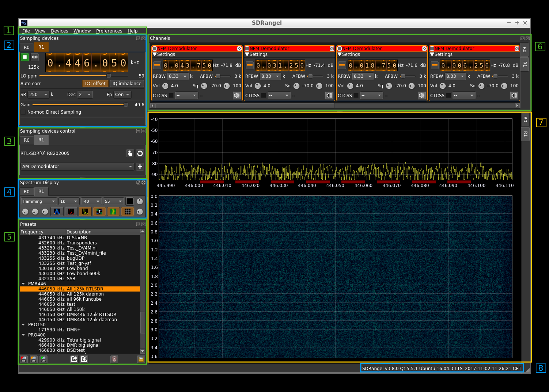Viewport: 549px width, 392px height.
Task: Click the minus sign button beside 0.006.250
Action: (435, 65)
